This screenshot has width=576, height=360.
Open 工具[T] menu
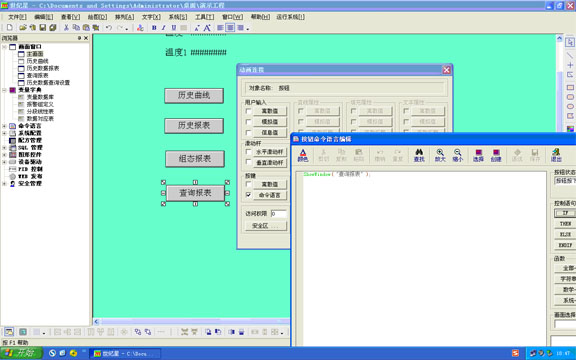[205, 17]
